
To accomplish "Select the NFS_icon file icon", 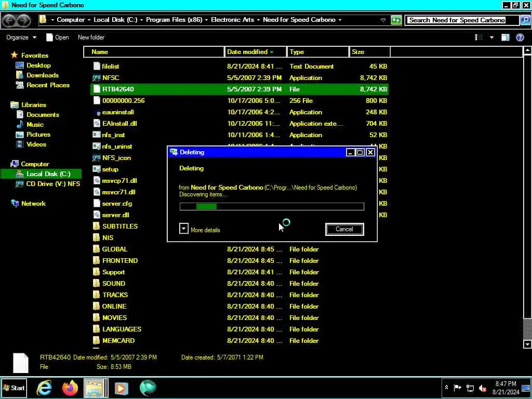I will click(x=97, y=158).
